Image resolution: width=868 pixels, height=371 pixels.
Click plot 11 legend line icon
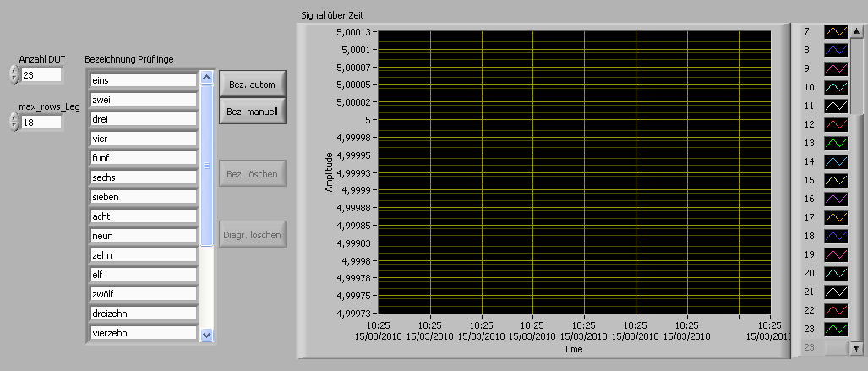[835, 106]
